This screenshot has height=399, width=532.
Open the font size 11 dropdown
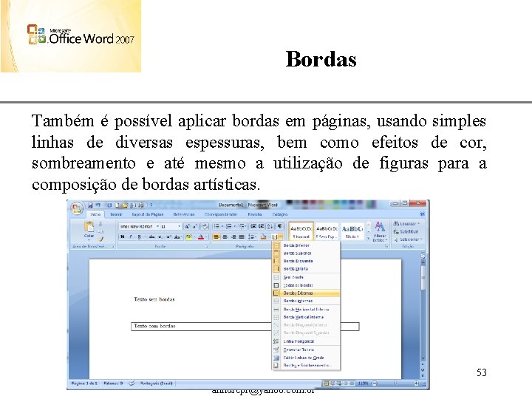coord(179,227)
